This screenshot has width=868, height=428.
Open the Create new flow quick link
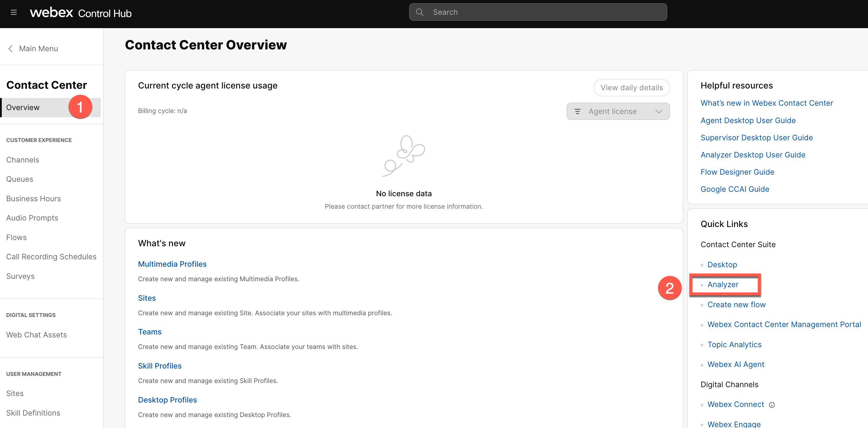[x=736, y=304]
